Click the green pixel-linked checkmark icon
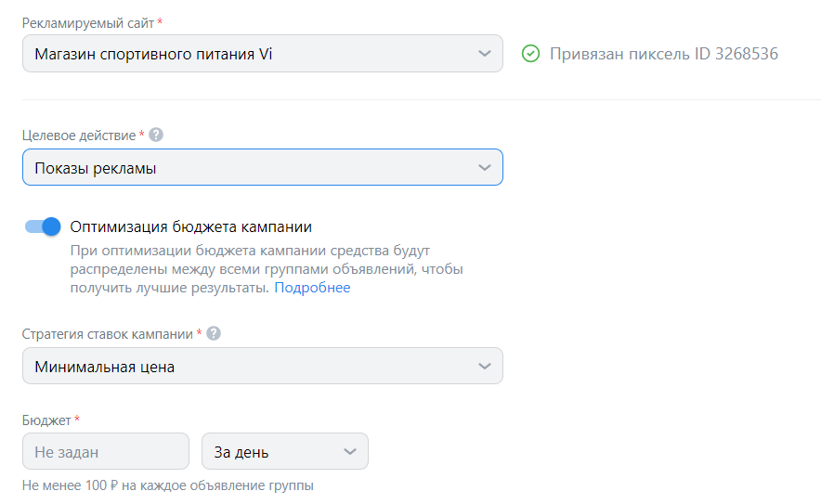 click(530, 54)
